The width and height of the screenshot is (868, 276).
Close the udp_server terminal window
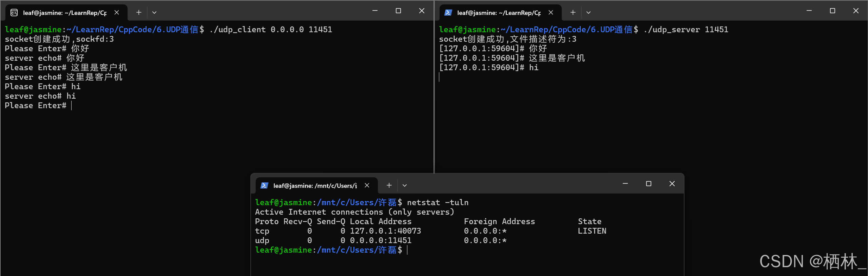856,11
